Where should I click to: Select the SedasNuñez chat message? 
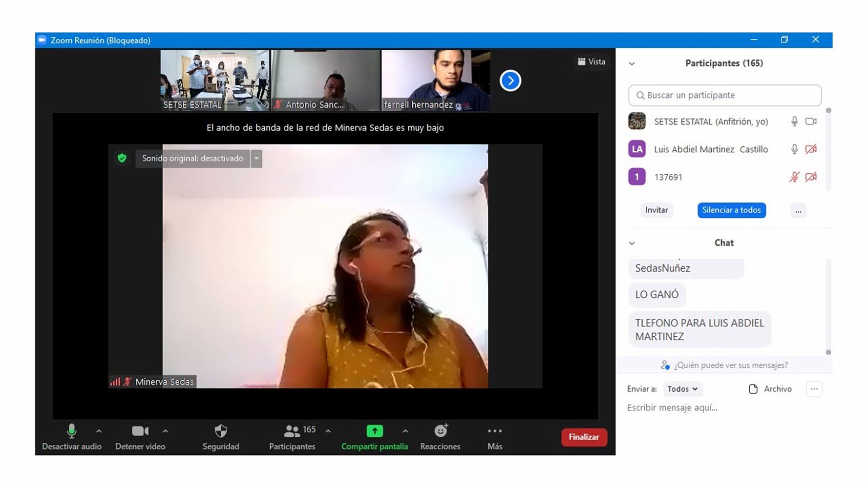(686, 268)
